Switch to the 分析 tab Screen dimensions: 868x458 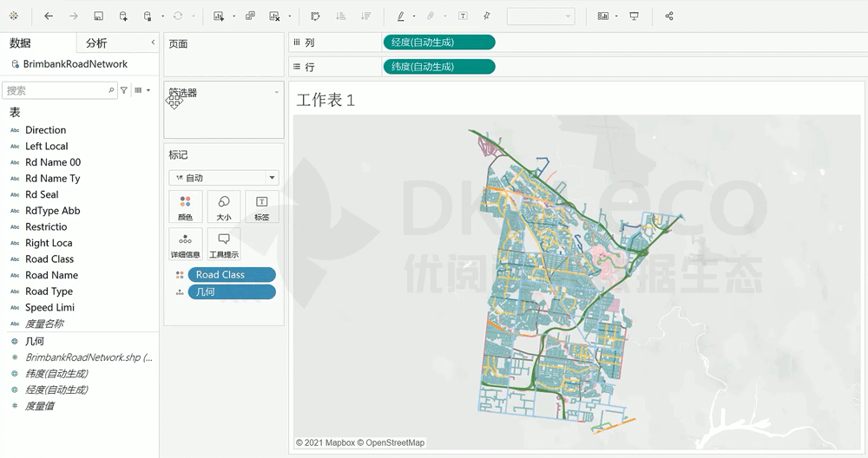pyautogui.click(x=96, y=43)
